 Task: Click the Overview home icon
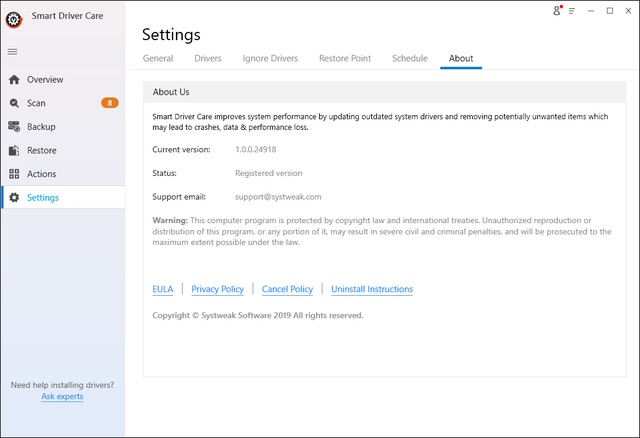(x=14, y=79)
